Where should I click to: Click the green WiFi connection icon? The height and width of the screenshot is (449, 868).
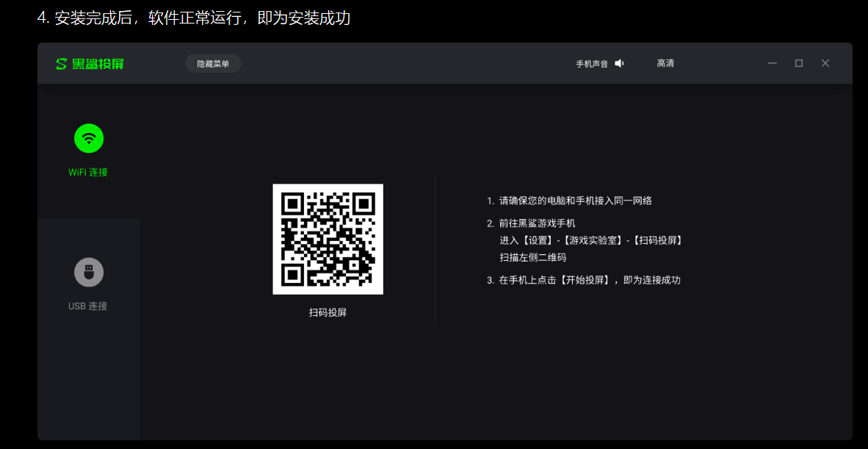tap(89, 138)
